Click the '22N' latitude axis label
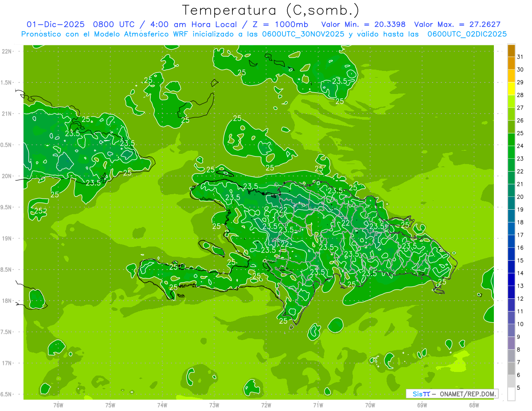 [7, 51]
